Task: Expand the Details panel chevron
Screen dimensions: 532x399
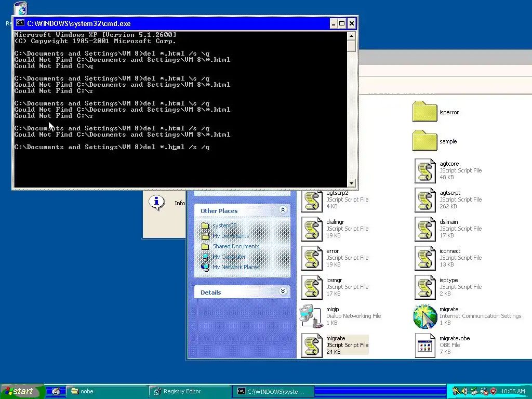Action: point(283,291)
